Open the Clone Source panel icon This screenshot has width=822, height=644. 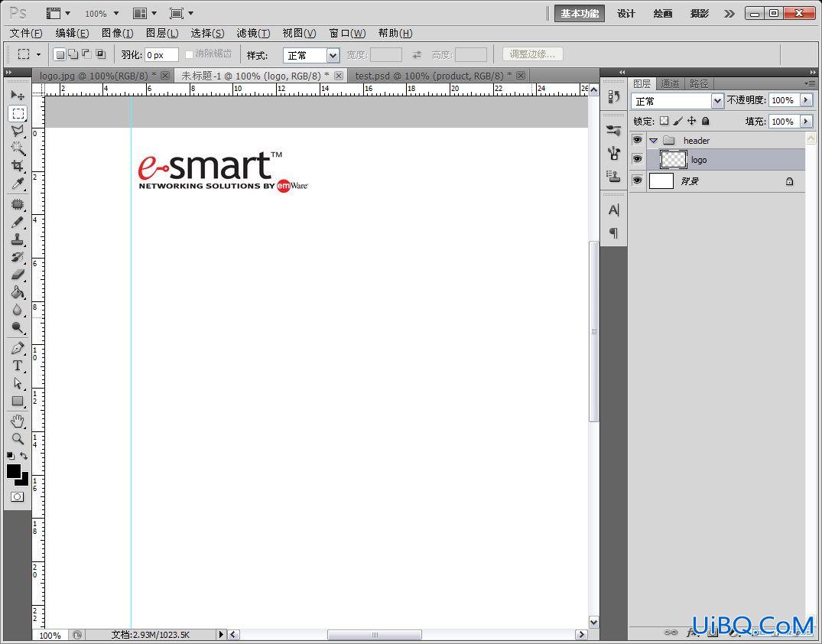tap(613, 177)
